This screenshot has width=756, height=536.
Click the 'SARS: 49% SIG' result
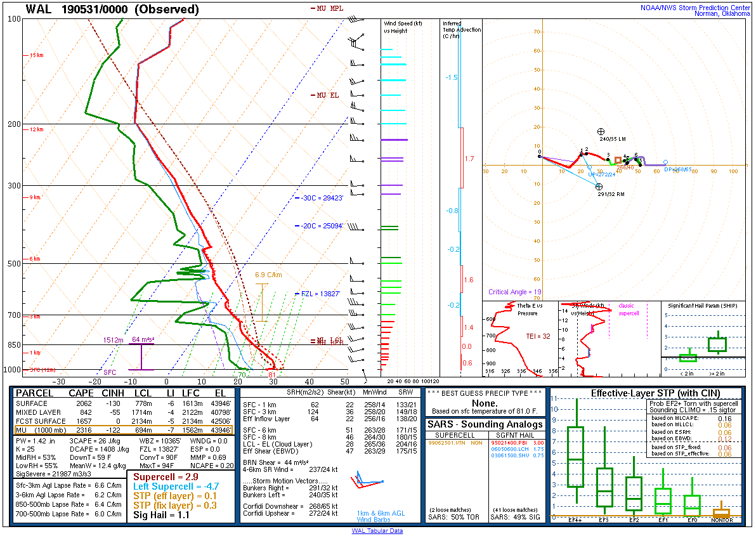(516, 517)
